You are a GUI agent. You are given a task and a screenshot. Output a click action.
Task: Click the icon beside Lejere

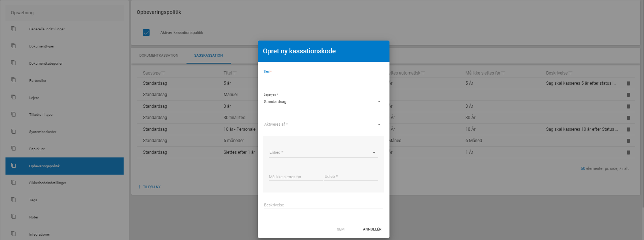(14, 97)
